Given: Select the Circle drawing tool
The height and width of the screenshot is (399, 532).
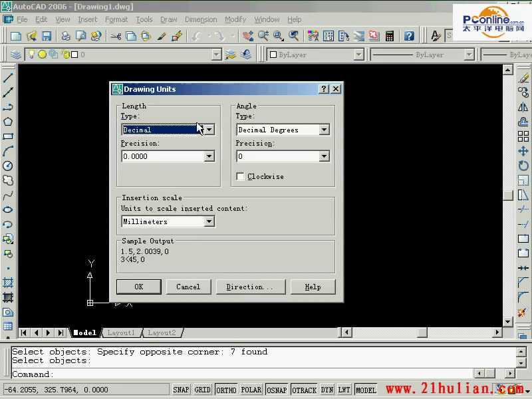Looking at the screenshot, I should [x=8, y=166].
